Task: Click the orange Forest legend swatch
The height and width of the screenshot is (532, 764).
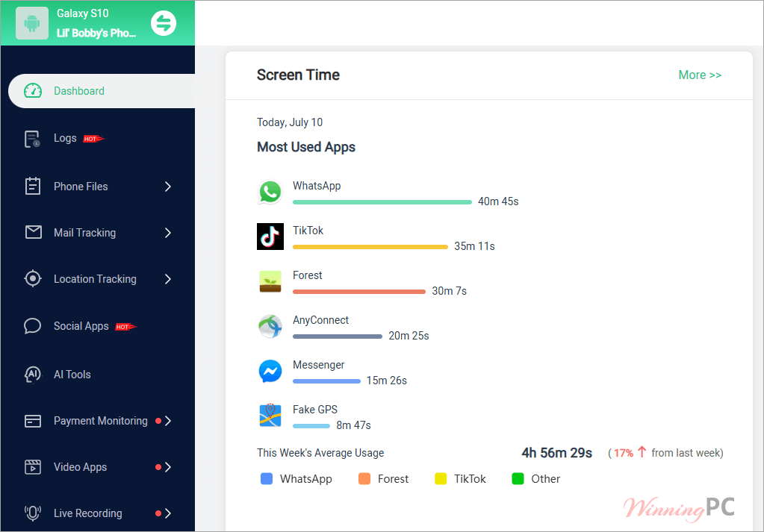Action: (x=364, y=479)
